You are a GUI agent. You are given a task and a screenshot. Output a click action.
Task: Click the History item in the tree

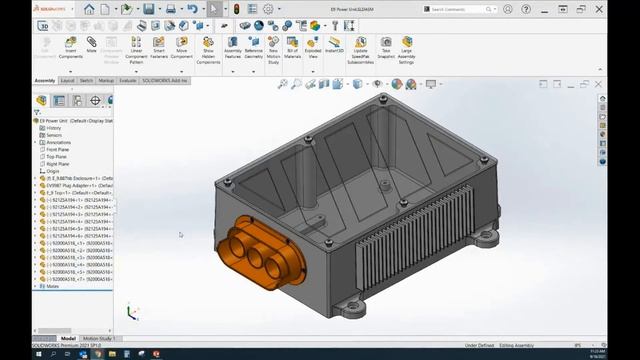coord(53,128)
